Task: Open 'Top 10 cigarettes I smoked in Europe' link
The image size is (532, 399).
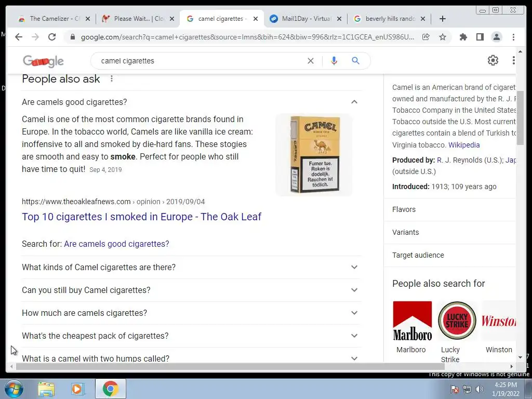Action: tap(141, 217)
